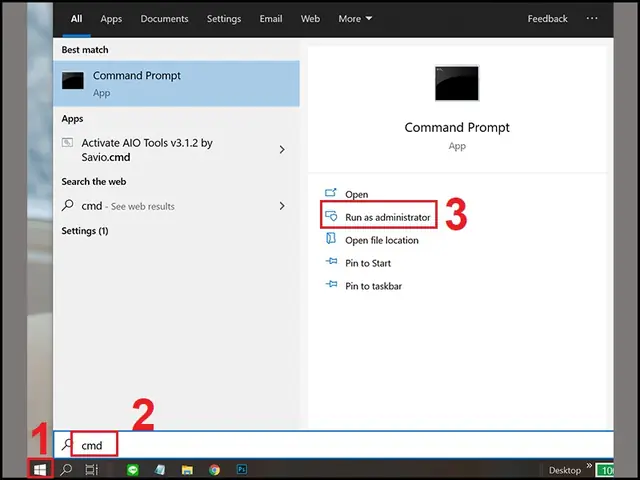Open Task View from the taskbar
Screen dimensions: 640x480
[91, 470]
